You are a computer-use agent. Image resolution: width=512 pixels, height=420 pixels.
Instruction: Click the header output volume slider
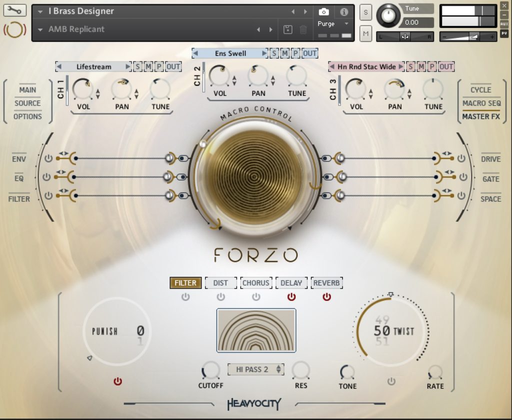[x=468, y=37]
